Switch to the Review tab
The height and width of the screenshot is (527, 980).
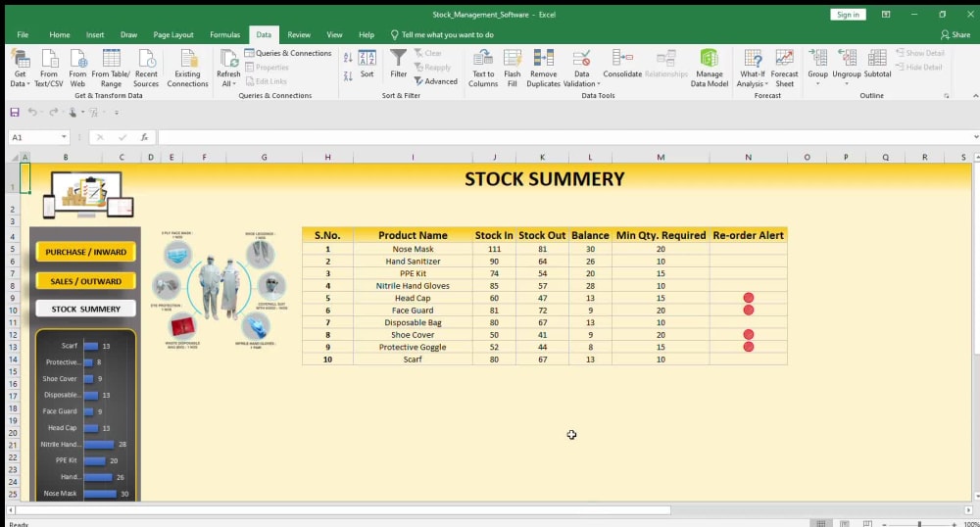click(299, 35)
